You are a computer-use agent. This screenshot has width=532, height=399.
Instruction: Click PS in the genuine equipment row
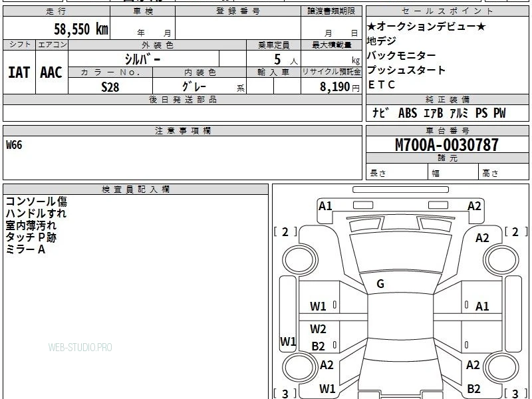pyautogui.click(x=481, y=112)
